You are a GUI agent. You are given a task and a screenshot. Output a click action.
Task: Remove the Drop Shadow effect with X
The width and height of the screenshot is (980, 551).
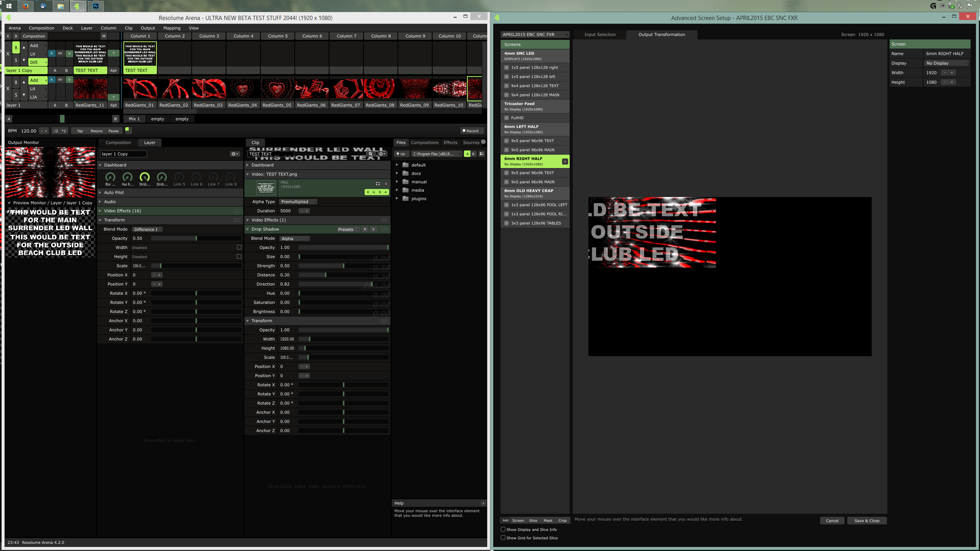373,229
